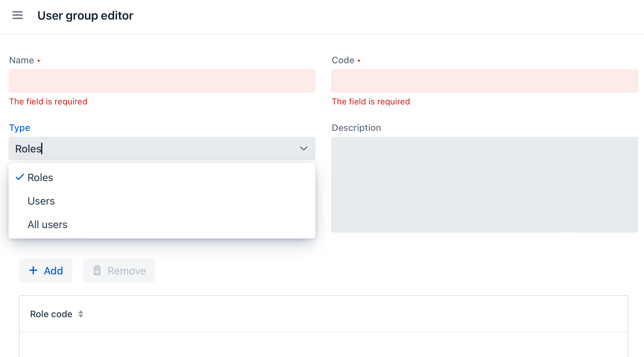Click the empty Code input field

coord(485,81)
